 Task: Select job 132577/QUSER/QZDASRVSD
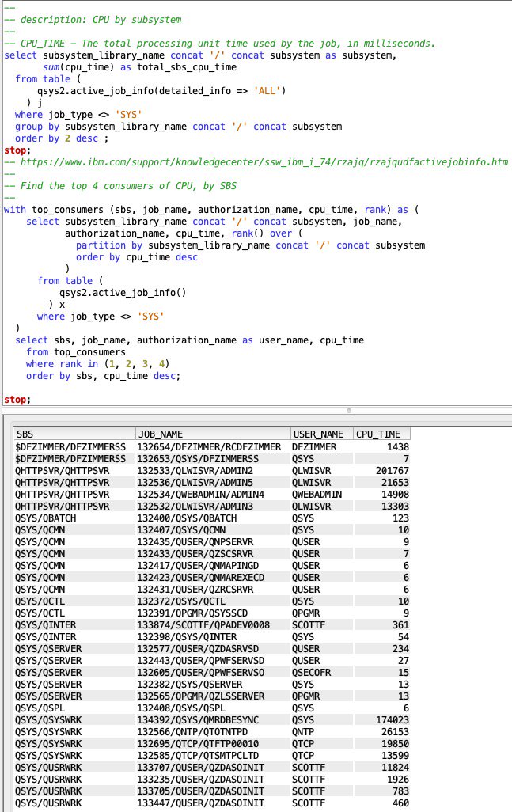click(198, 648)
